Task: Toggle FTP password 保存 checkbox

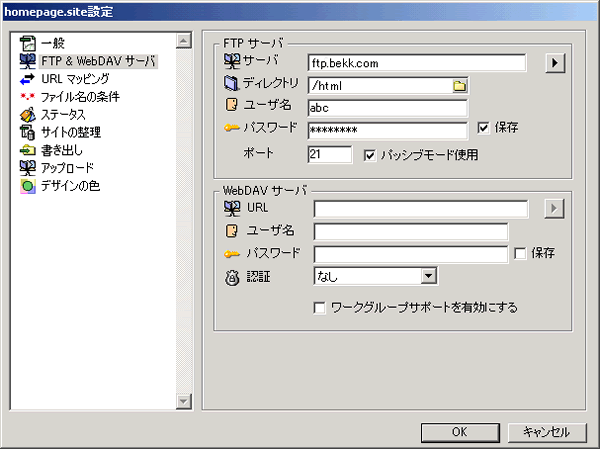Action: (483, 128)
